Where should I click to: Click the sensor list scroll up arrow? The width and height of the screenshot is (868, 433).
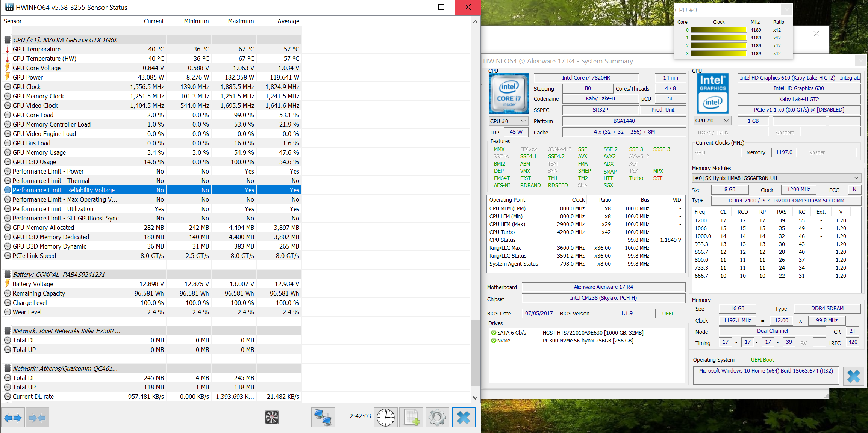pyautogui.click(x=475, y=22)
